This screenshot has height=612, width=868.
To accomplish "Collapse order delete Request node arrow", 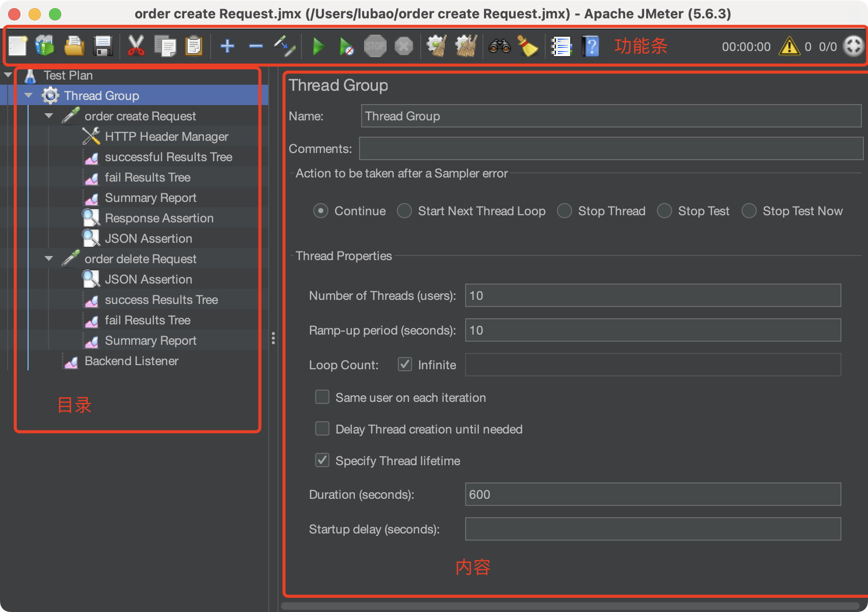I will click(x=49, y=259).
